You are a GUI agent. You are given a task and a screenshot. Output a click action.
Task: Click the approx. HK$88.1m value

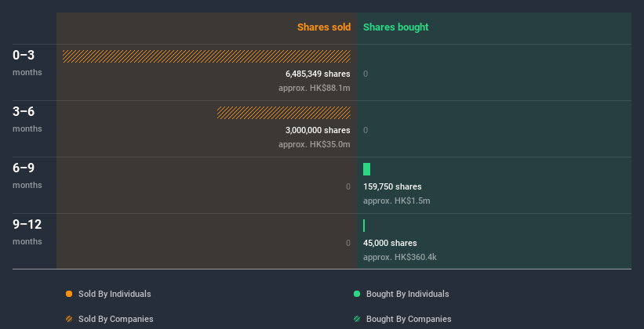[x=315, y=88]
